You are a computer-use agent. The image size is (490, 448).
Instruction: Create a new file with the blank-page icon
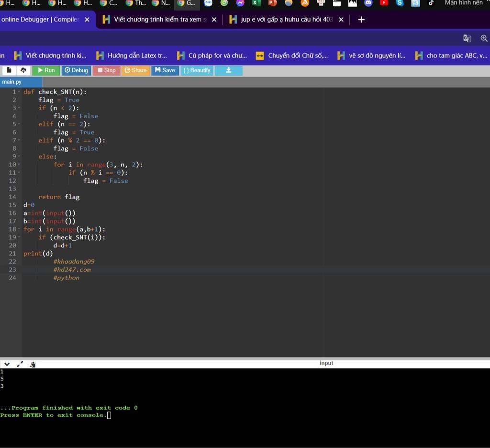pos(9,70)
